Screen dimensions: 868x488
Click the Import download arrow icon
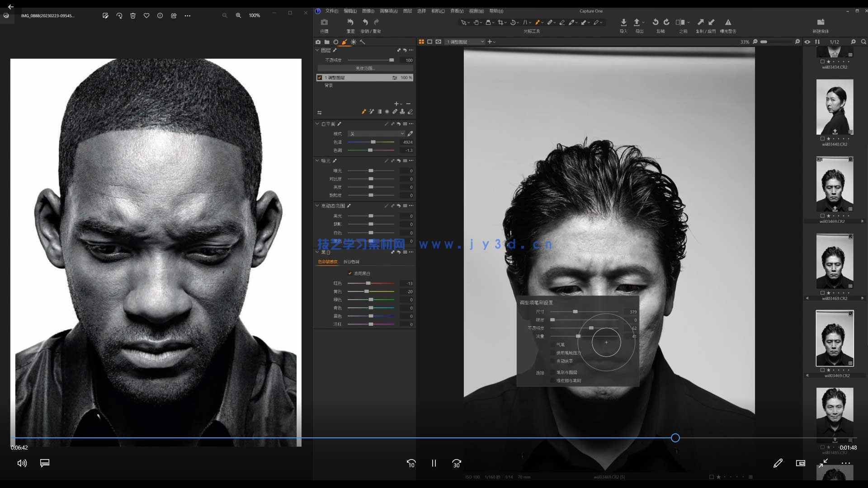(x=623, y=22)
